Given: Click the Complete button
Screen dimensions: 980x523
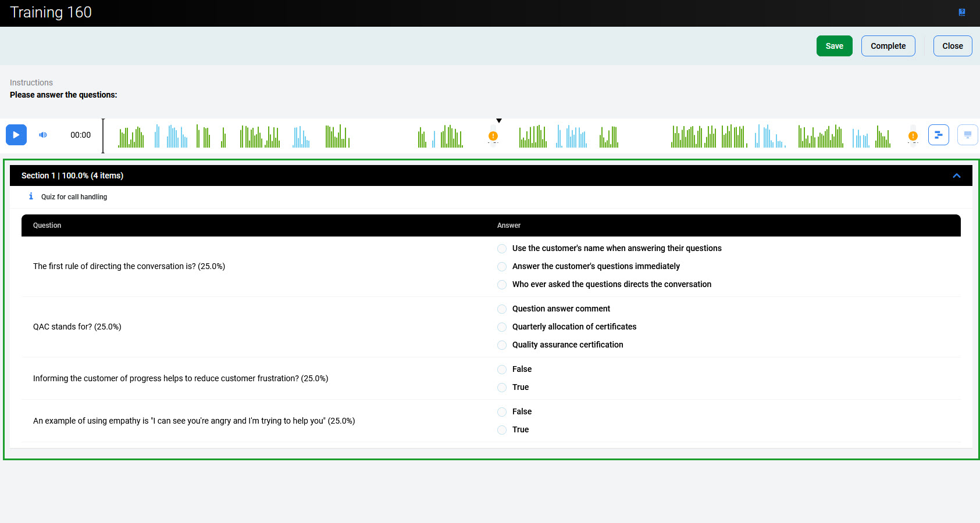Looking at the screenshot, I should [x=888, y=46].
